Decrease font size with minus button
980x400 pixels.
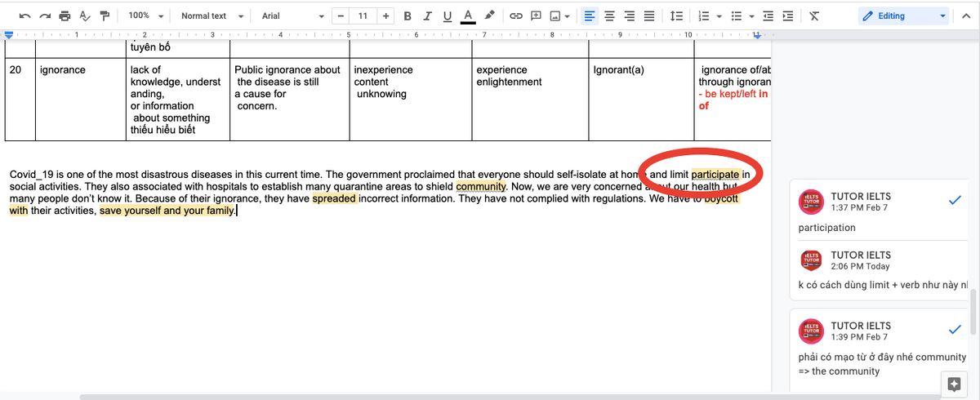(340, 16)
